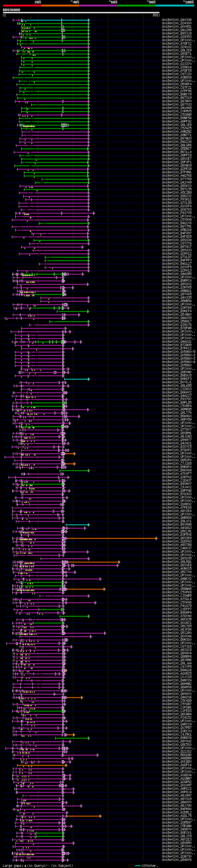Click the white query length bar
Viewport: 197px width, 868px height.
tap(81, 13)
